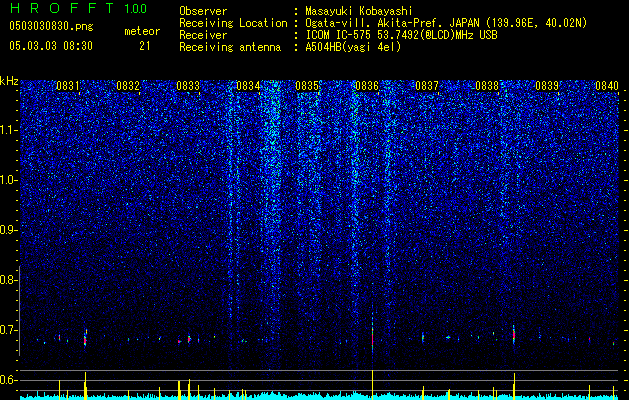629x400 pixels.
Task: Click the A504HB(yagi 4el) antenna value
Action: pyautogui.click(x=353, y=47)
